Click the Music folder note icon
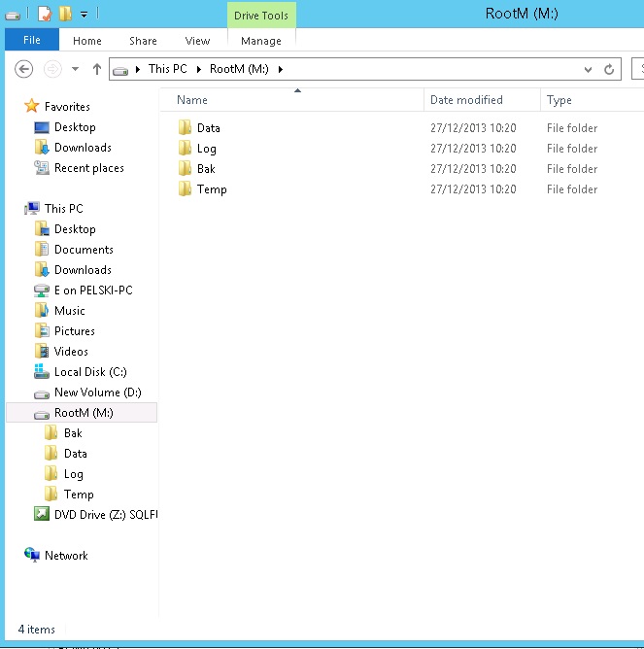Viewport: 644px width, 649px height. 42,310
